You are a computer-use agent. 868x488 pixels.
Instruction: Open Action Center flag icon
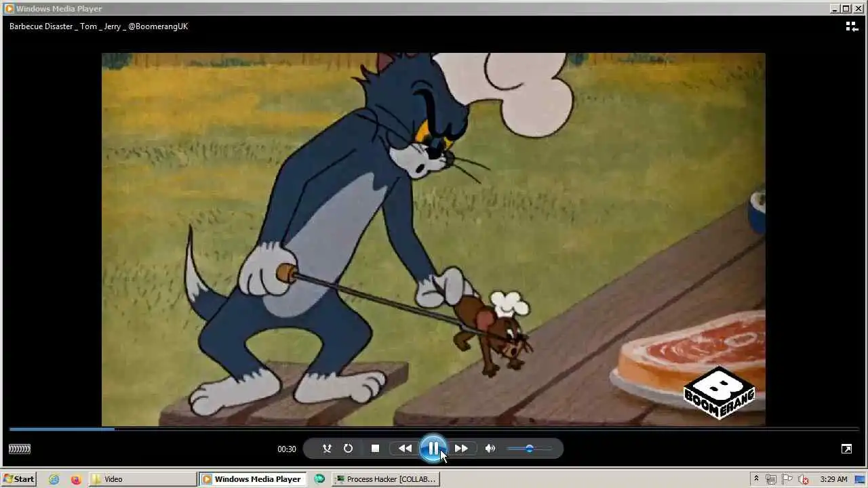pos(788,479)
